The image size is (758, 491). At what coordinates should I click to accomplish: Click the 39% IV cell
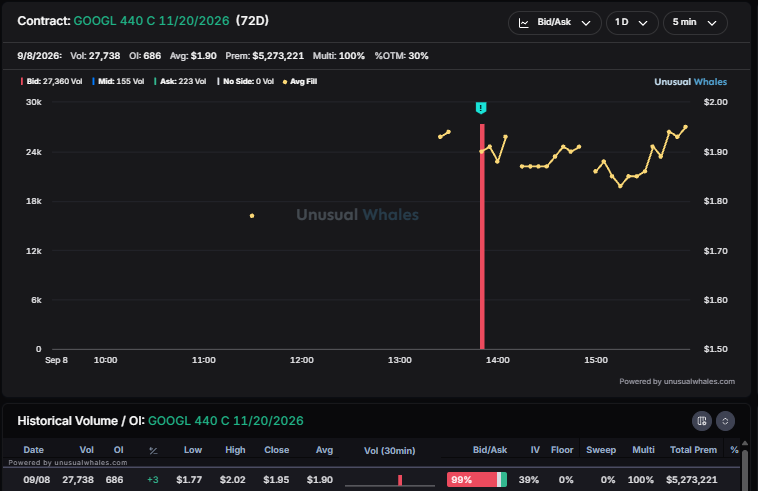click(529, 480)
